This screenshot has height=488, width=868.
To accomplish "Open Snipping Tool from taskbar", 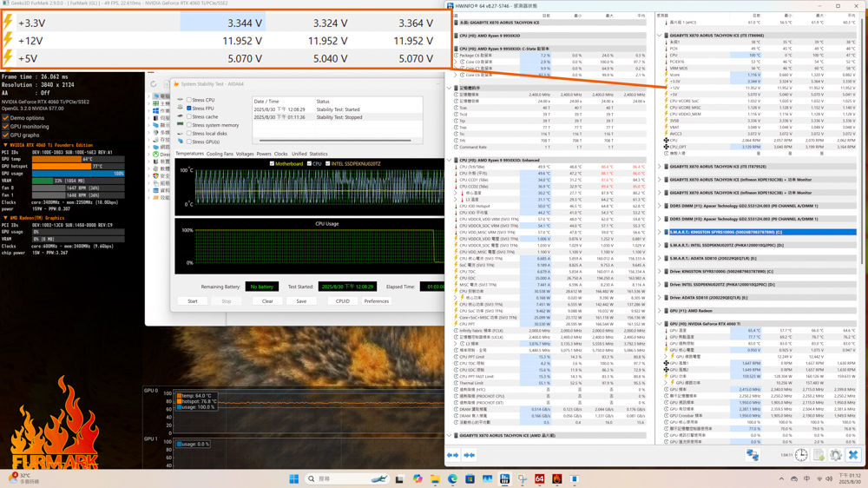I will coord(522,478).
